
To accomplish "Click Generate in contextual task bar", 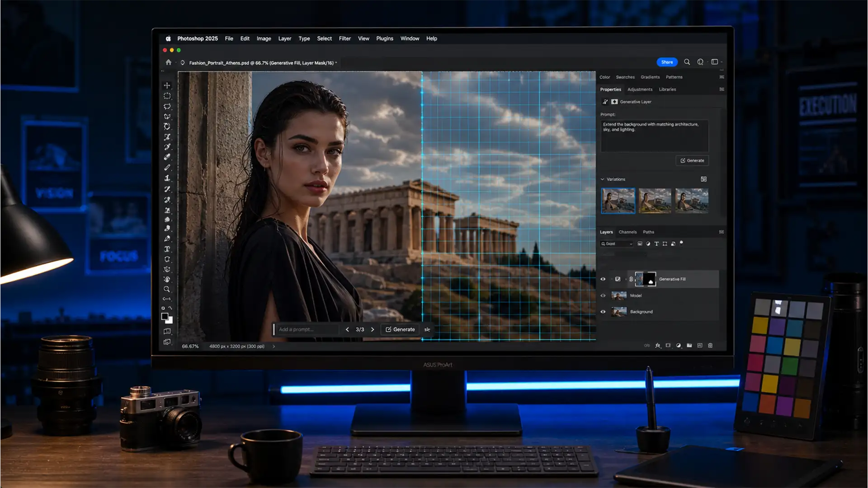I will coord(400,329).
